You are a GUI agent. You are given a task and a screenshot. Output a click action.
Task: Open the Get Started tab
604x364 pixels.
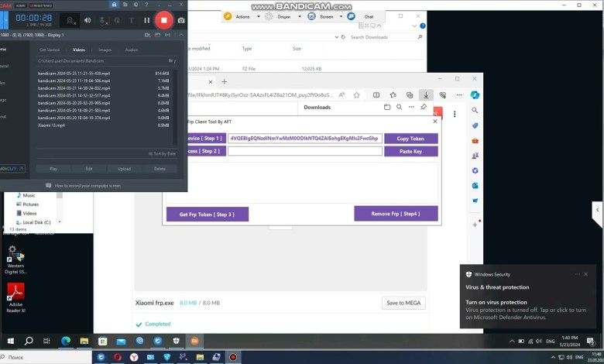[49, 50]
